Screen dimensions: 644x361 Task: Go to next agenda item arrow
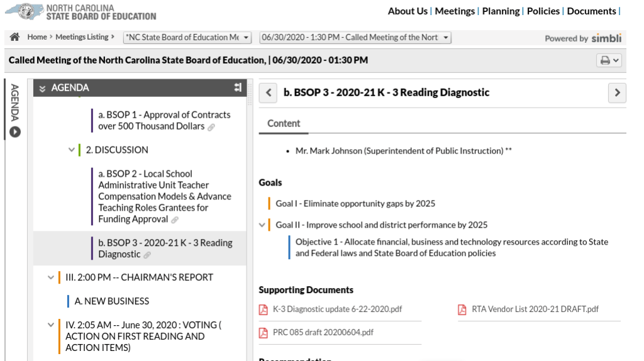617,93
